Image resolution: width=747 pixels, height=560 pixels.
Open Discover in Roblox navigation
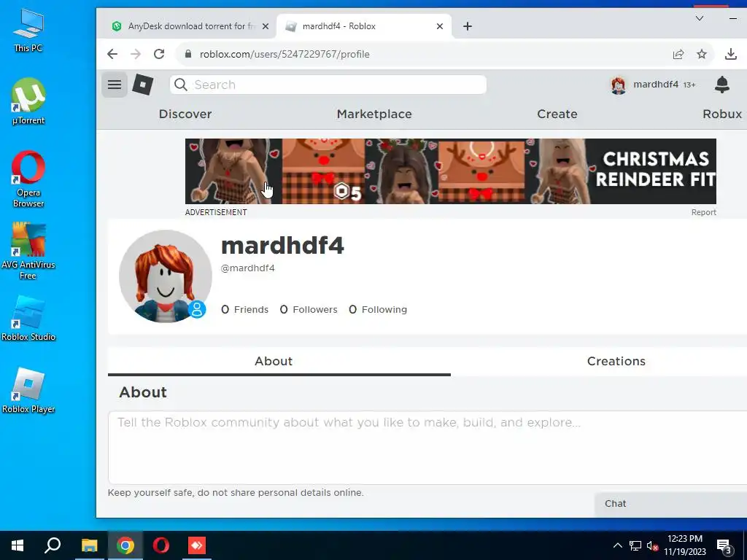click(185, 114)
